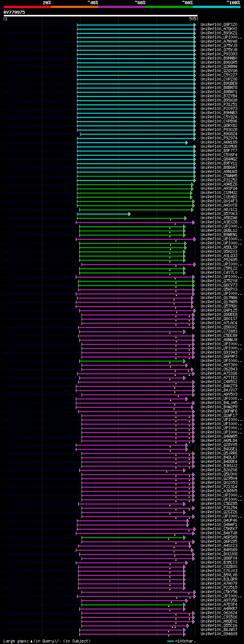Select label UniRef100_Q752Y8

(219, 281)
